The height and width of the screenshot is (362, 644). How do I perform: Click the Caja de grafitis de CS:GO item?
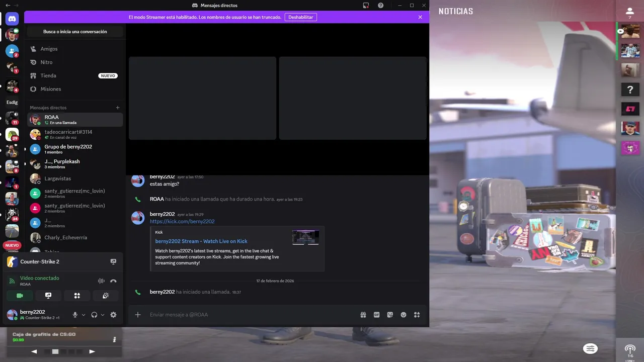(44, 334)
